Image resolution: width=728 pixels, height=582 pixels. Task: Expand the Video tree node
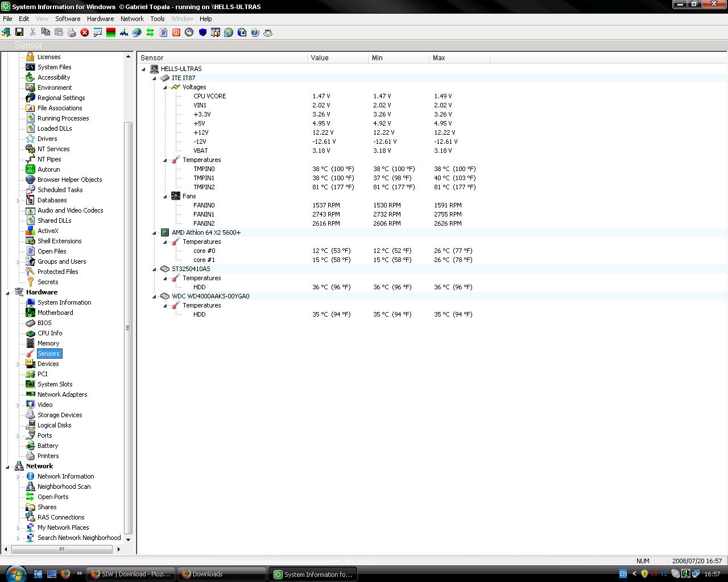18,405
